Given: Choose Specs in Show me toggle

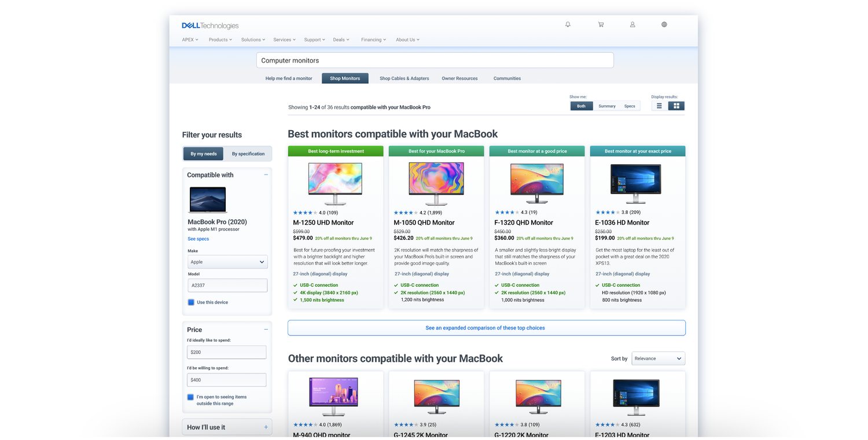Looking at the screenshot, I should pos(630,106).
